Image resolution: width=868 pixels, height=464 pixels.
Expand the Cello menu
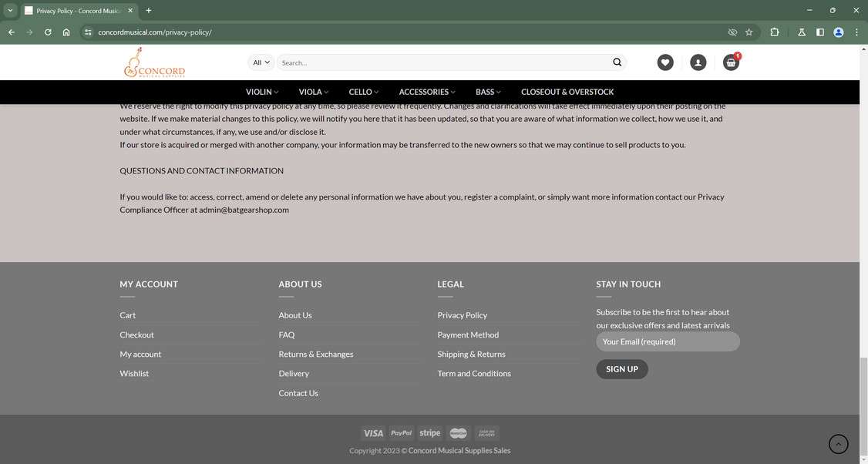pyautogui.click(x=363, y=92)
